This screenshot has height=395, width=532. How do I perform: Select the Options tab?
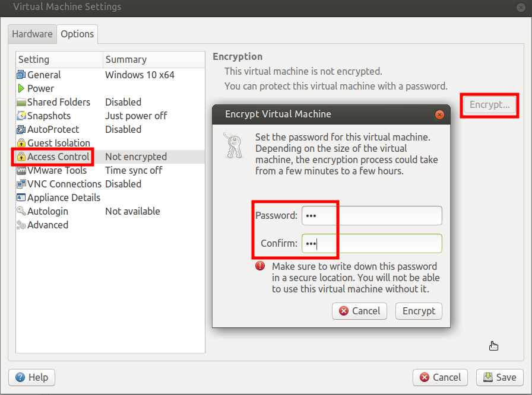pos(77,34)
